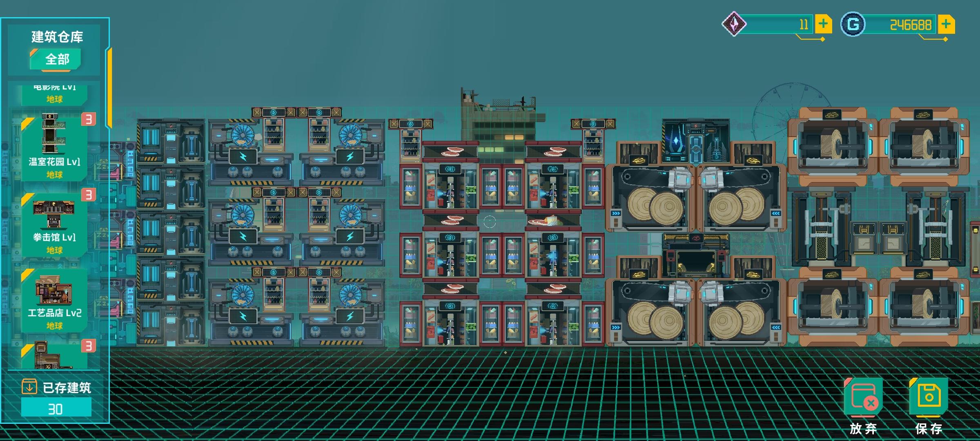Select the last partially visible building card

(x=55, y=354)
